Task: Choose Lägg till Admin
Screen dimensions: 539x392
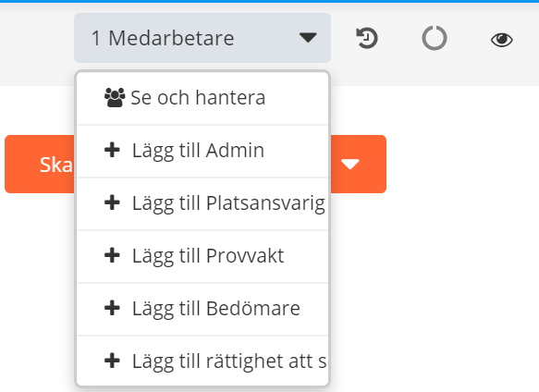Action: point(202,151)
